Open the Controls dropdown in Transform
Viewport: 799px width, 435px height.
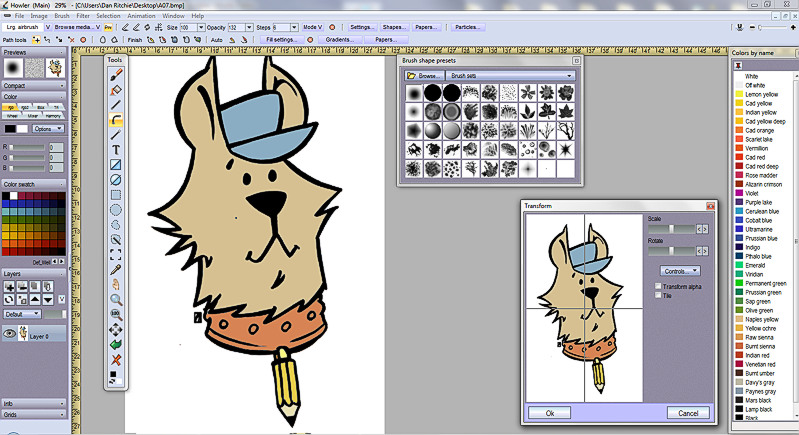pos(680,271)
